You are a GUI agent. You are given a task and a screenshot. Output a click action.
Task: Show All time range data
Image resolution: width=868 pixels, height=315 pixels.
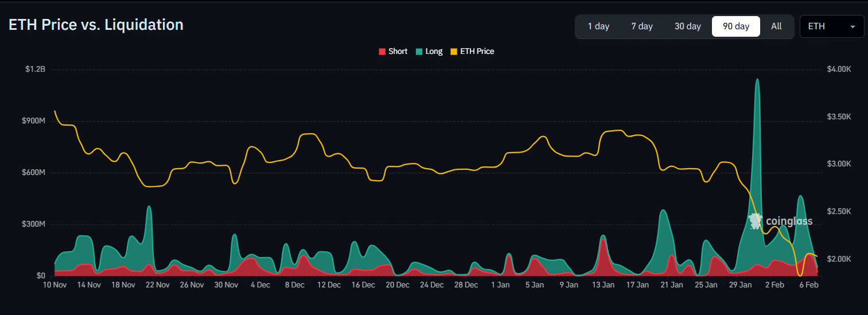[x=776, y=26]
